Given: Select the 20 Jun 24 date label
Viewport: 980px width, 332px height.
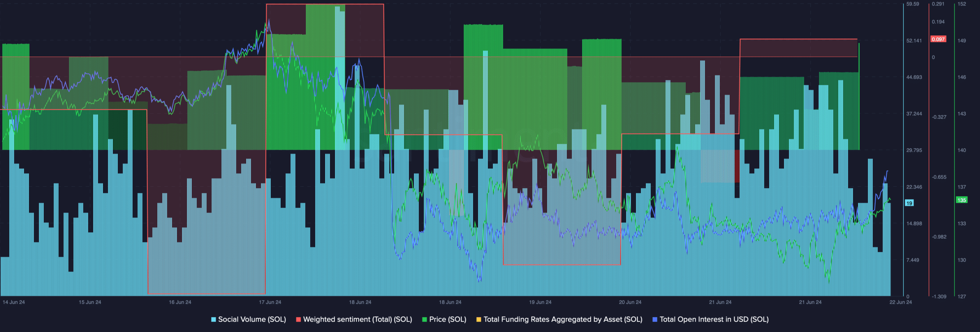Looking at the screenshot, I should tap(630, 302).
